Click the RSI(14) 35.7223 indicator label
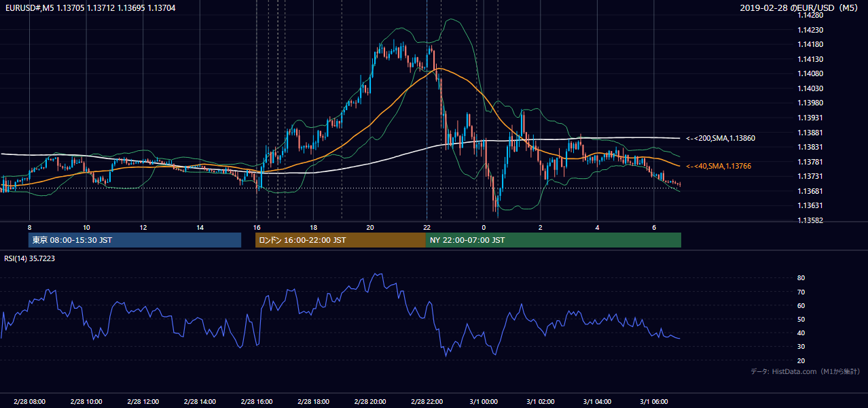Viewport: 868px width, 408px height. (29, 258)
